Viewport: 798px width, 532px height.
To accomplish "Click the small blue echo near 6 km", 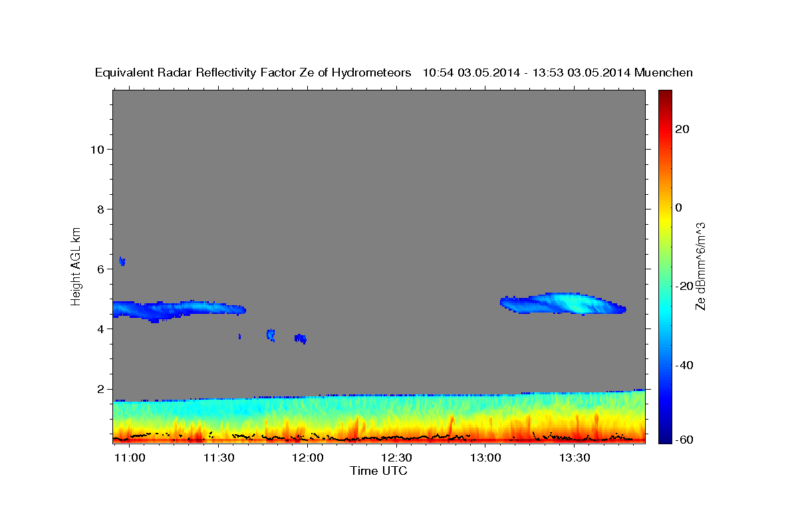I will pos(122,261).
